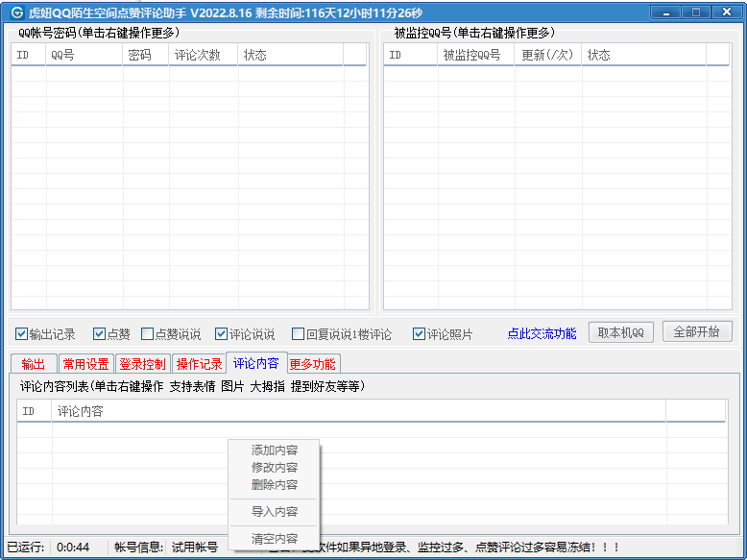Click the 已运行: status bar label

(x=26, y=548)
